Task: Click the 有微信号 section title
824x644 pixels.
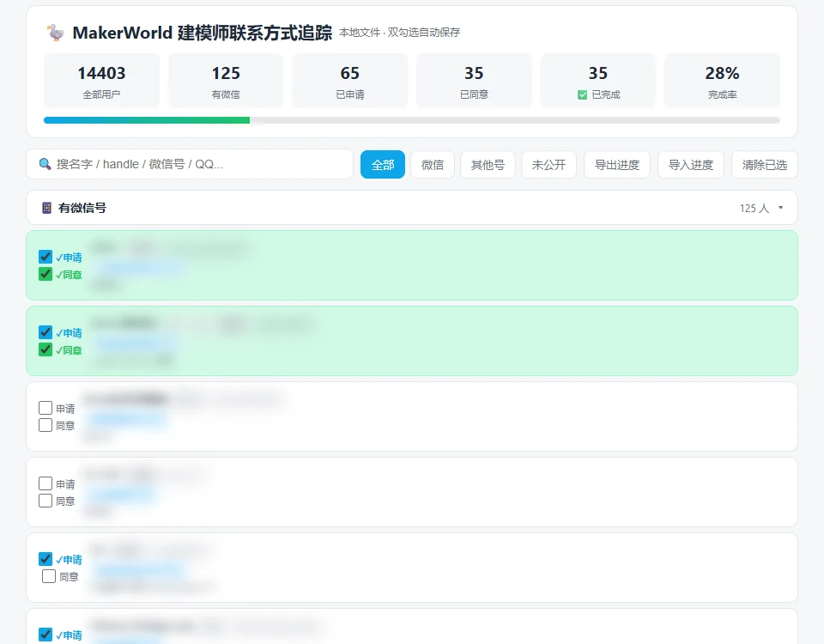Action: [x=82, y=208]
